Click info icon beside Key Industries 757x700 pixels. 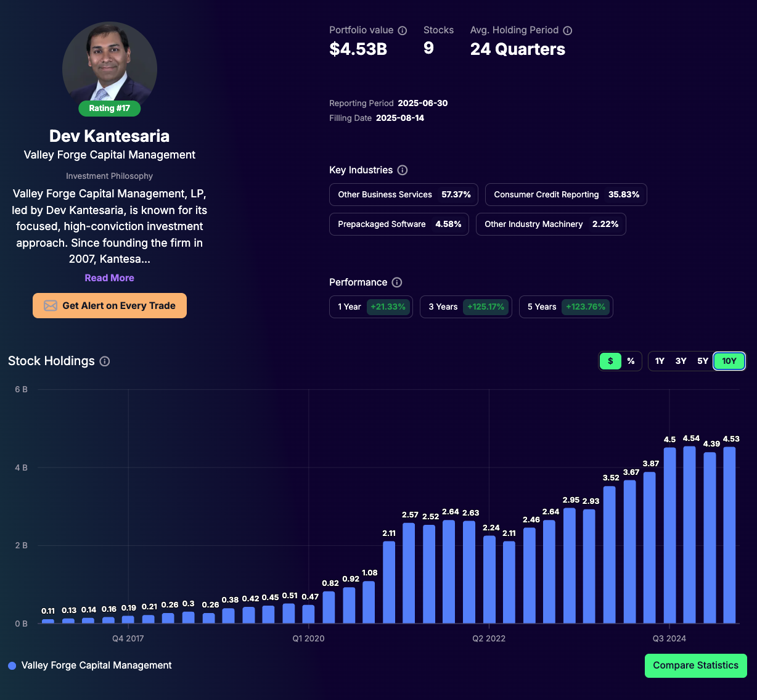[x=403, y=170]
